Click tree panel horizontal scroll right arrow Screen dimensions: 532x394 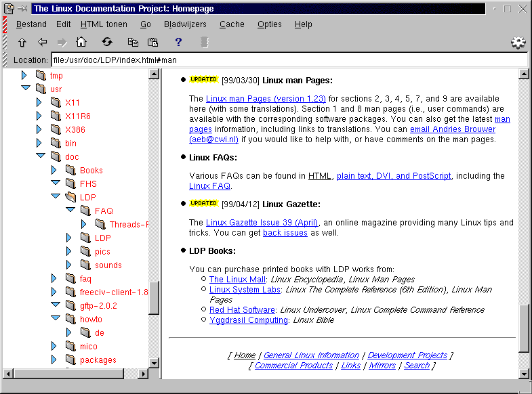(144, 374)
